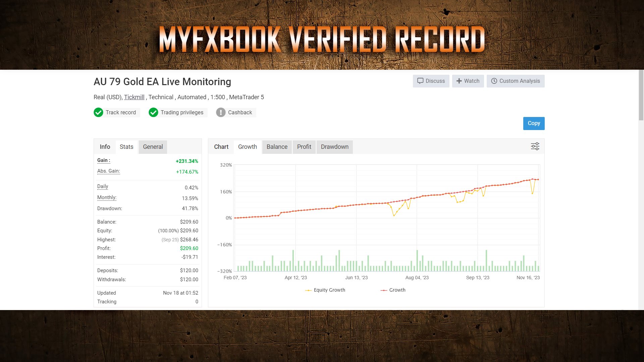Click the -$19.71 interest value
This screenshot has height=362, width=644.
point(190,257)
